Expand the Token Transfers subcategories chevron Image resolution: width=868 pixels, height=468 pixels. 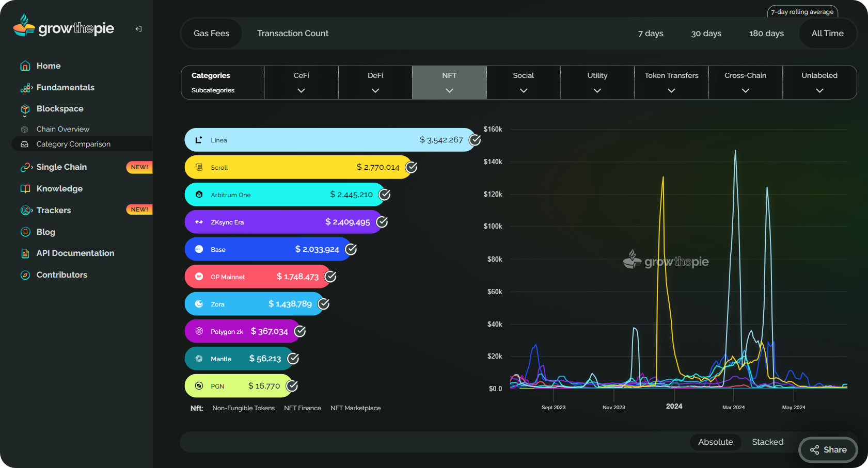coord(671,91)
